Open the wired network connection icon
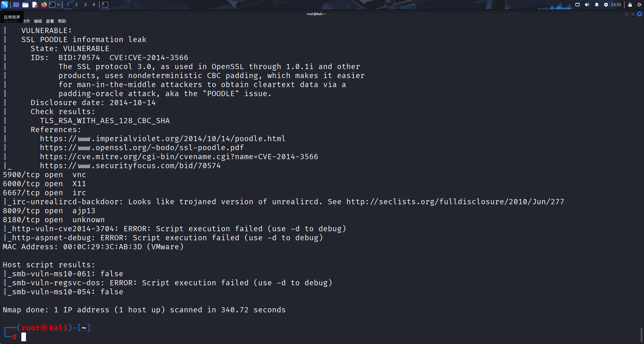Screen dimensions: 644x344 (x=577, y=4)
